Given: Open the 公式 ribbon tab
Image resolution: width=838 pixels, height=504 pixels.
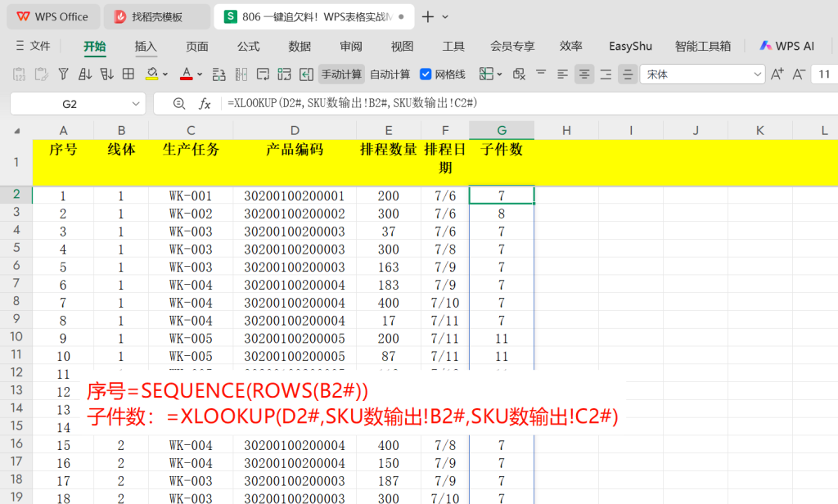Looking at the screenshot, I should coord(248,47).
